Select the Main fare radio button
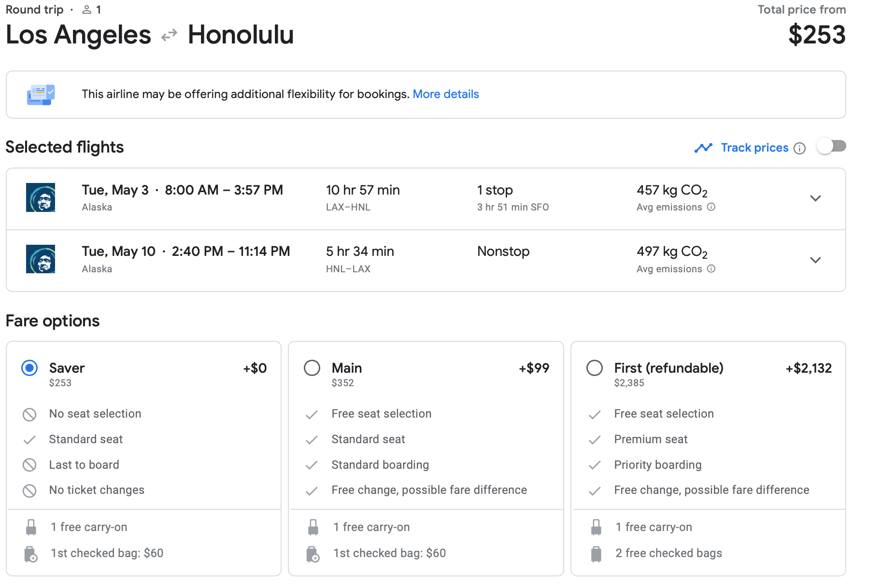 312,368
